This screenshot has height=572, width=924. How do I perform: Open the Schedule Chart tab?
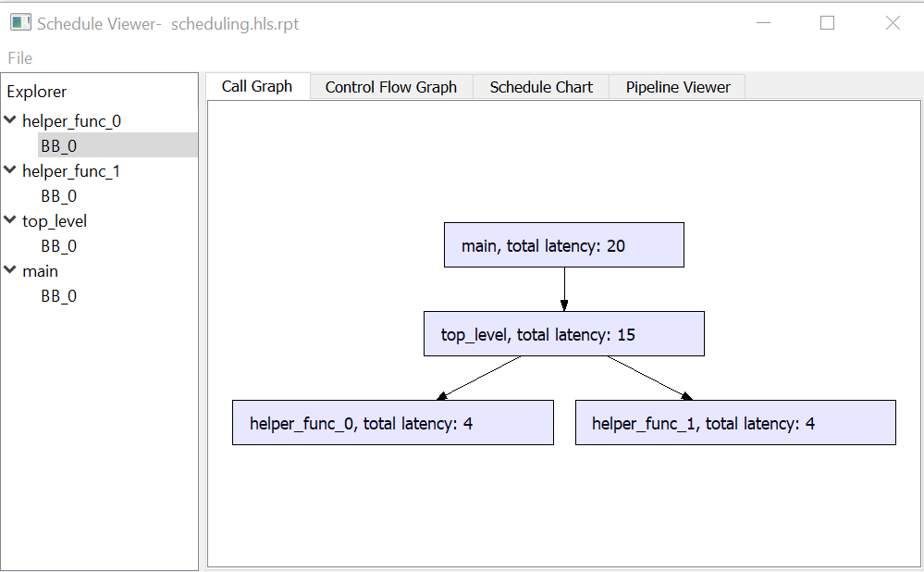pos(541,87)
